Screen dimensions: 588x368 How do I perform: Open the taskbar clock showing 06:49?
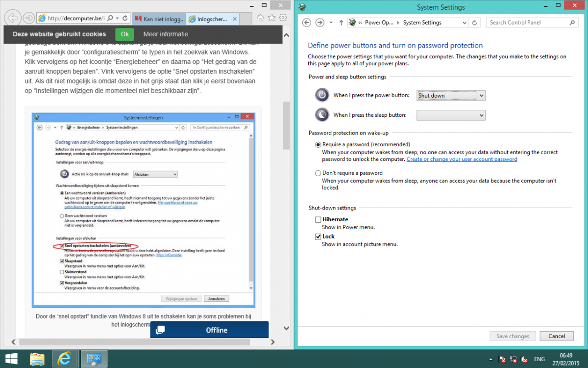(565, 359)
